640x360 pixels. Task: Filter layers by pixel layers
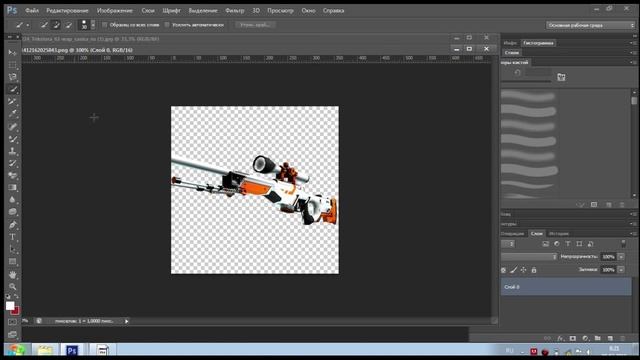[546, 244]
